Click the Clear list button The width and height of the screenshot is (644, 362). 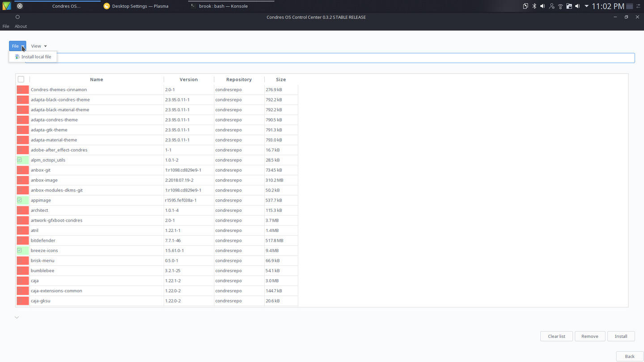click(x=556, y=336)
